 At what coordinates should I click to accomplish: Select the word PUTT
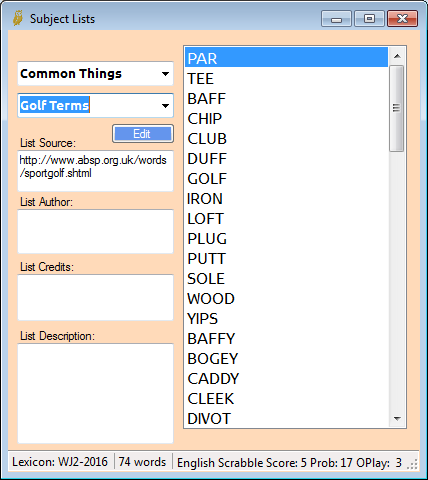point(286,259)
